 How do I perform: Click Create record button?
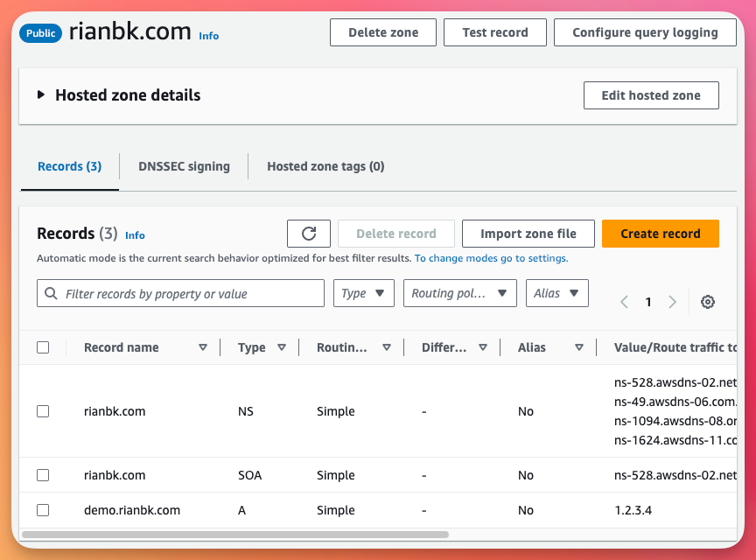click(660, 234)
